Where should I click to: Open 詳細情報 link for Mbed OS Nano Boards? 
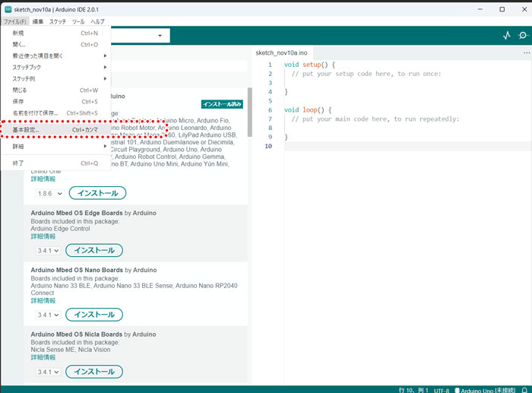click(43, 300)
